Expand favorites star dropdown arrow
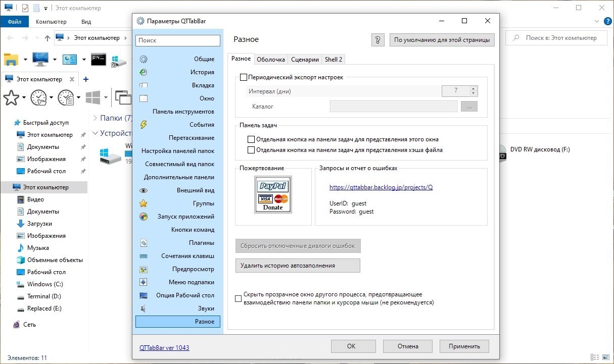Screen dimensions: 614x364 coord(24,98)
